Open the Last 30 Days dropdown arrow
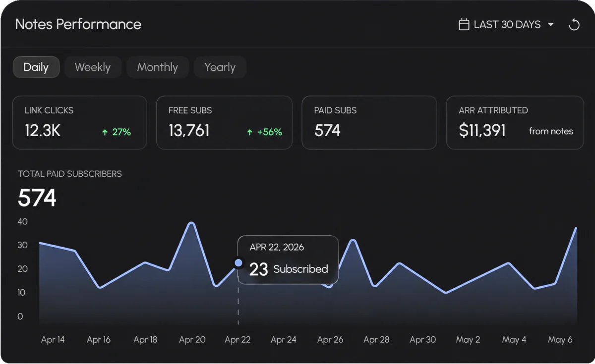This screenshot has height=364, width=595. 550,25
